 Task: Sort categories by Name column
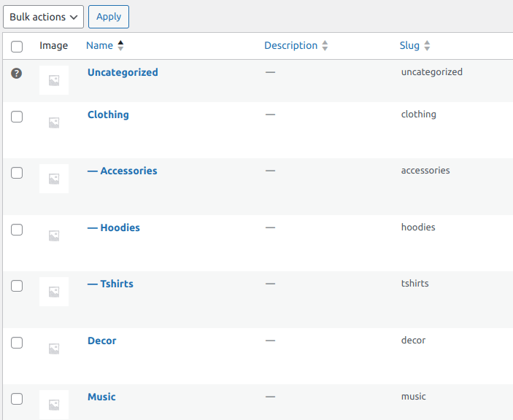(x=99, y=45)
